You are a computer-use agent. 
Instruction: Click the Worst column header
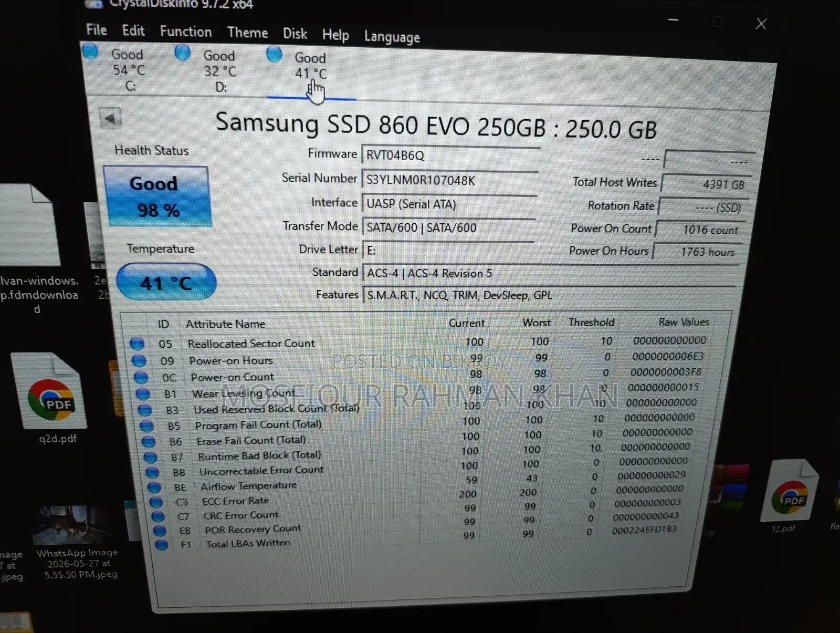(537, 323)
